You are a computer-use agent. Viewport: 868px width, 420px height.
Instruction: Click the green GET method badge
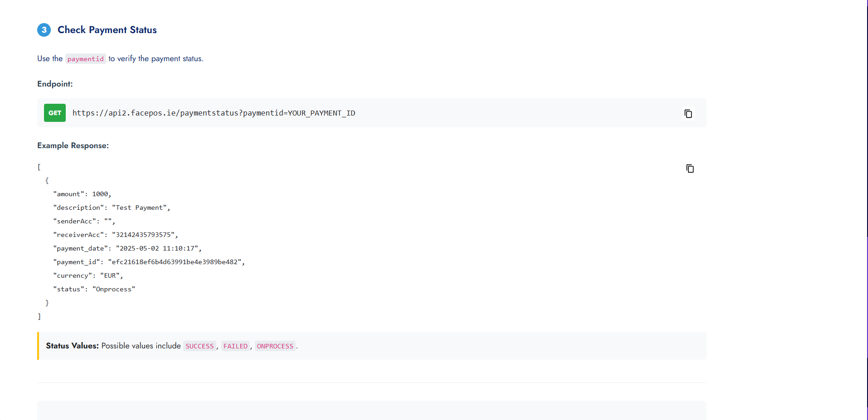55,113
